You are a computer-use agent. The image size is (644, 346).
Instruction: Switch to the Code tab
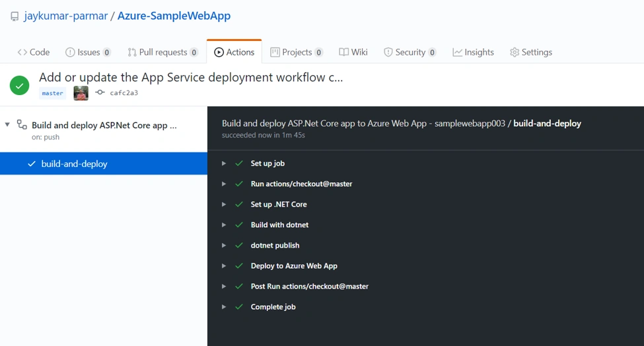point(34,52)
